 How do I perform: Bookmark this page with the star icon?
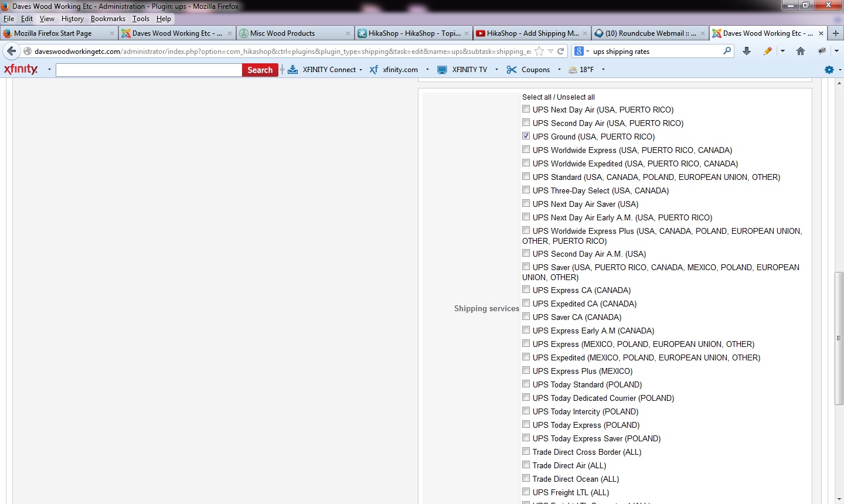point(539,52)
